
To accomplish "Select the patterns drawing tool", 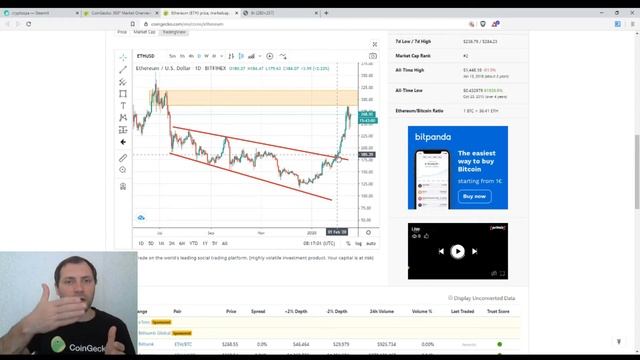I will pyautogui.click(x=123, y=118).
